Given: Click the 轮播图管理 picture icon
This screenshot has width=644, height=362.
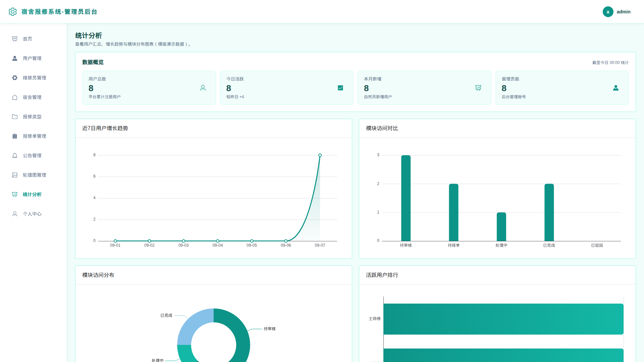Looking at the screenshot, I should click(15, 175).
